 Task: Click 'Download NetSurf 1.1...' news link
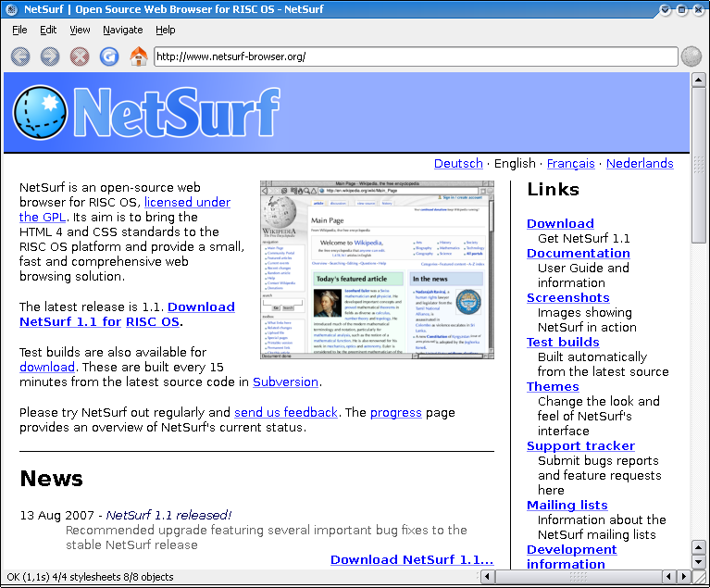point(412,560)
